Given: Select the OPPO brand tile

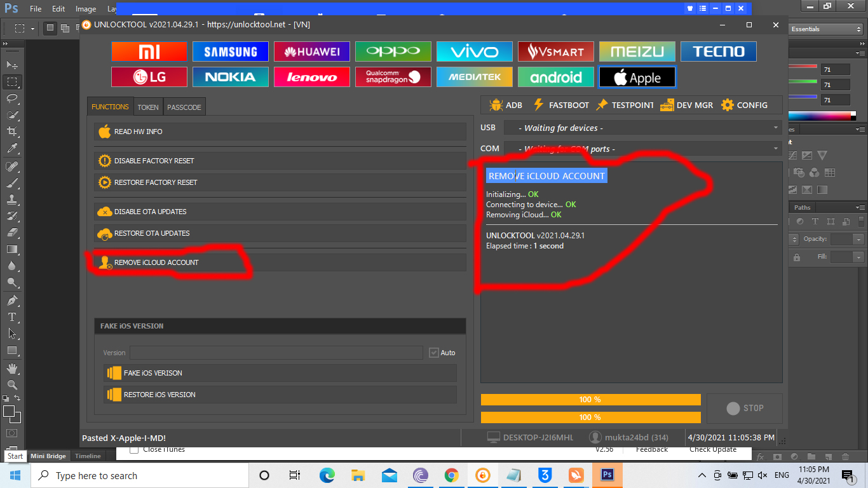Looking at the screenshot, I should click(393, 51).
